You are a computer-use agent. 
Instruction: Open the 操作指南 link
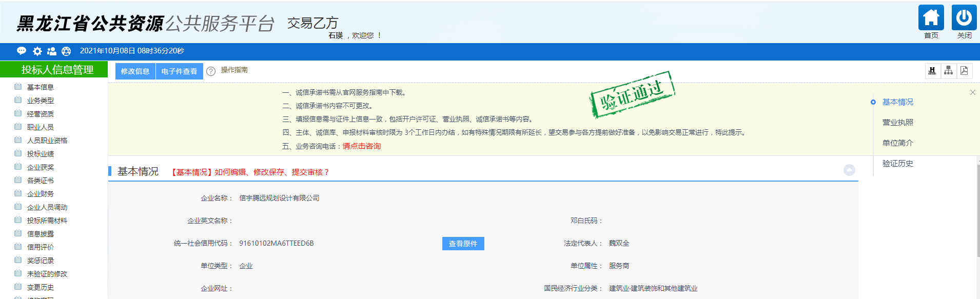(x=234, y=70)
